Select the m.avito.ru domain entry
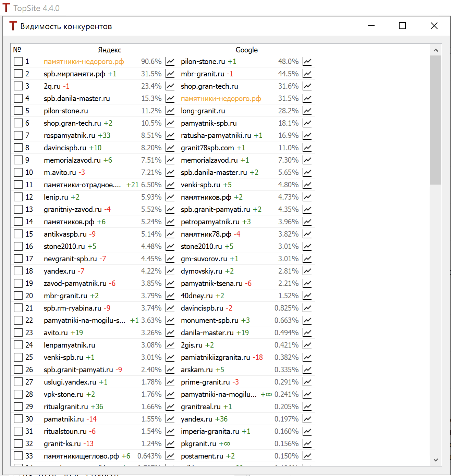The height and width of the screenshot is (476, 451). [60, 173]
